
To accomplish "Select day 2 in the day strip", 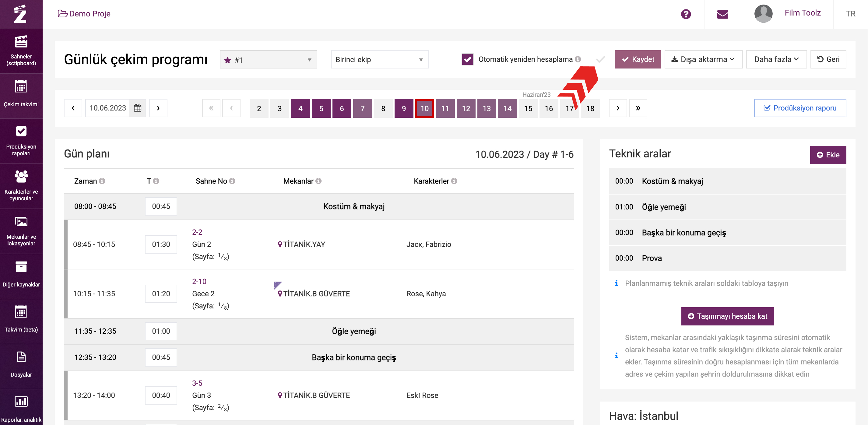I will [259, 108].
